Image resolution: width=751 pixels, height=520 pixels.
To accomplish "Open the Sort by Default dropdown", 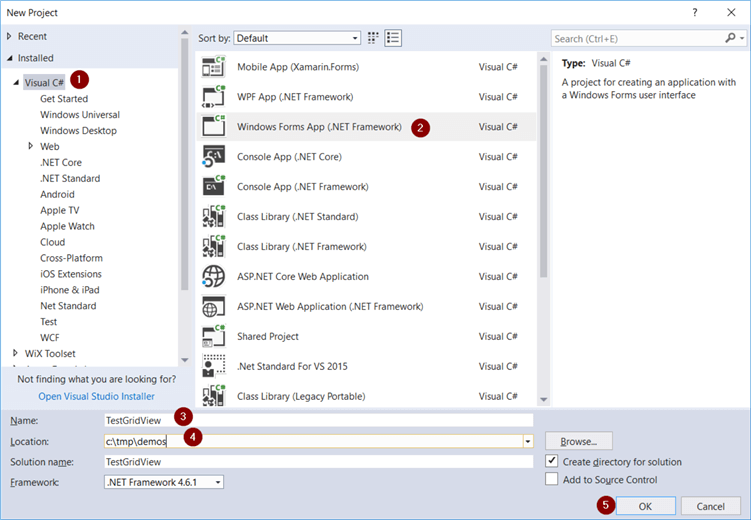I will coord(297,38).
